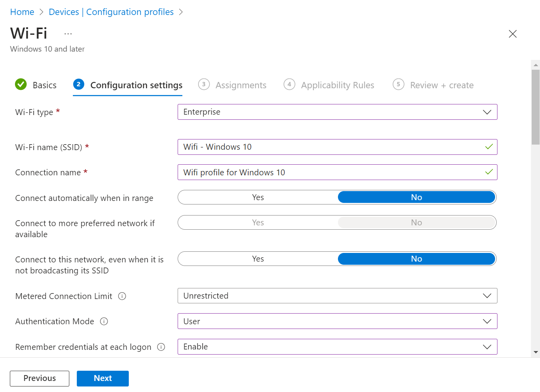540x392 pixels.
Task: Click info icon next to Authentication Mode
Action: pos(104,321)
